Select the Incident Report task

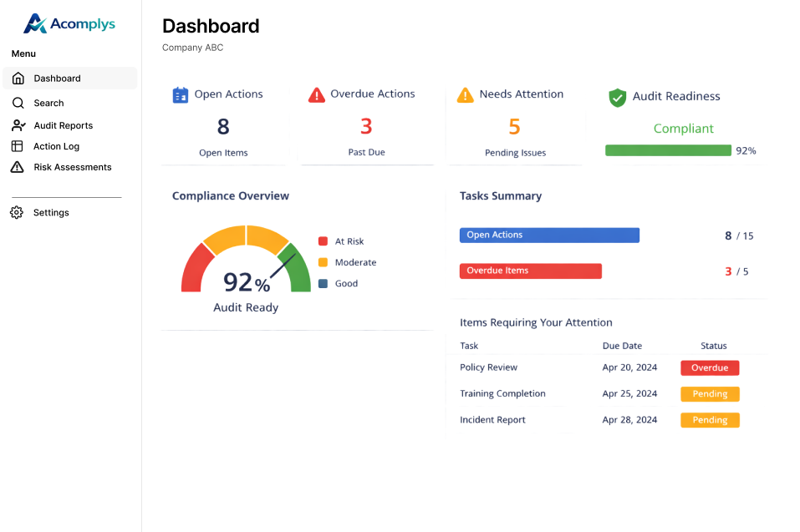[x=492, y=420]
